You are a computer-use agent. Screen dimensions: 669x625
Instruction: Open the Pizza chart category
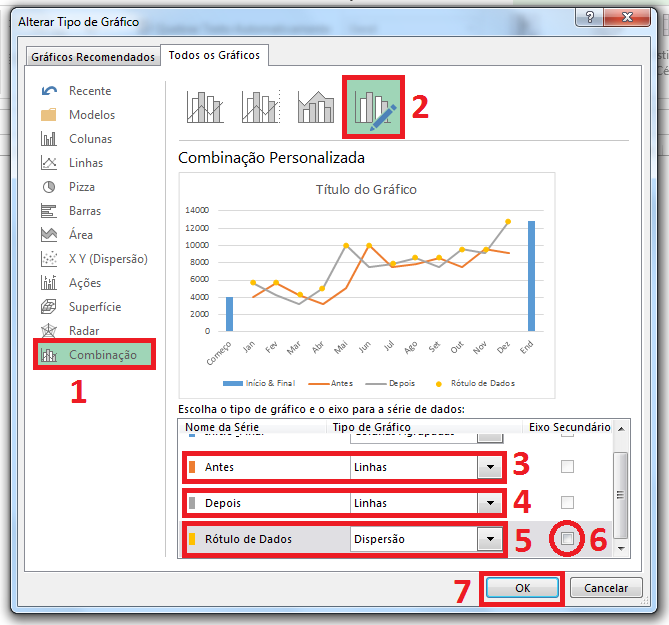click(x=82, y=187)
